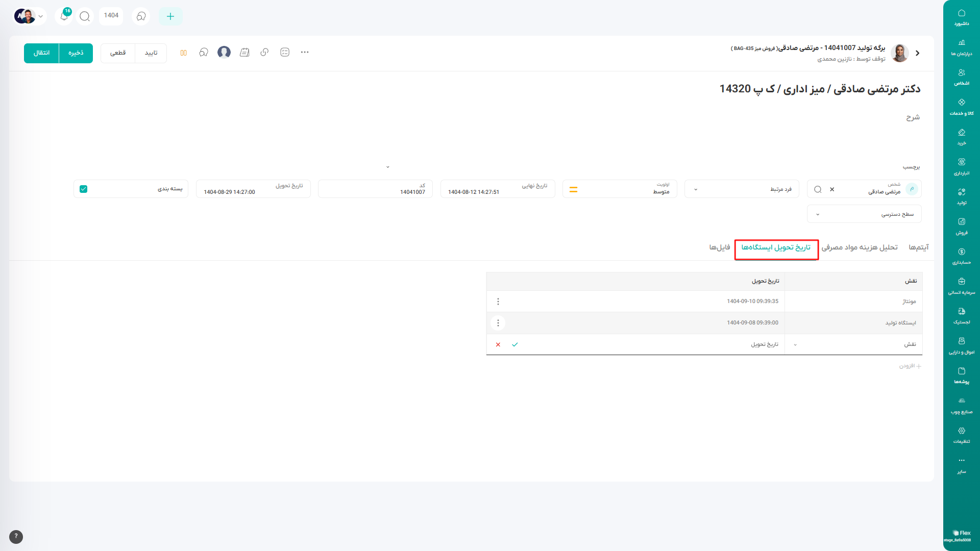Screen dimensions: 980x551
Task: Cancel new row with red X
Action: pyautogui.click(x=498, y=344)
